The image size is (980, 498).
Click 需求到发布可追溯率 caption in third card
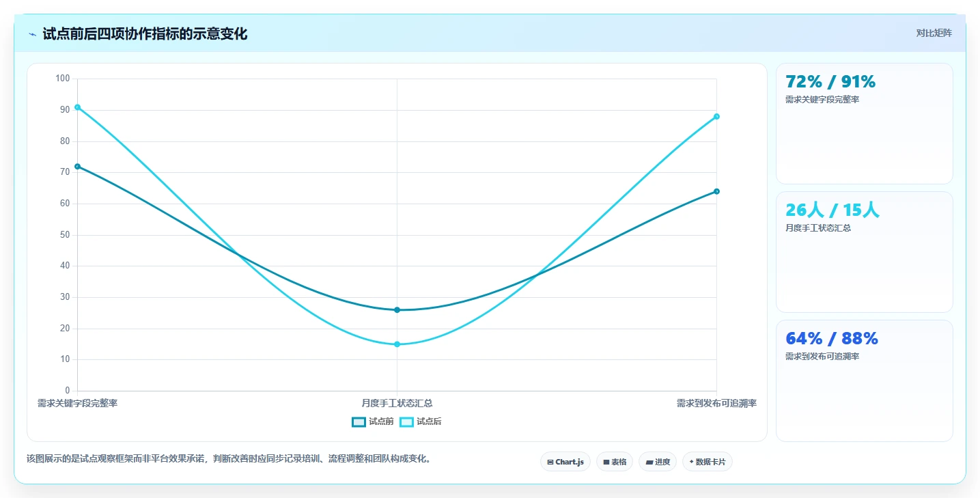[822, 357]
